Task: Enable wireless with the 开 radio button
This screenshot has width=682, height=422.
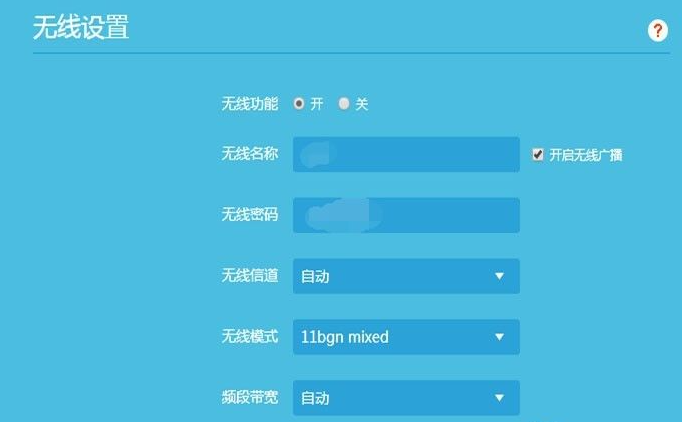Action: (x=299, y=103)
